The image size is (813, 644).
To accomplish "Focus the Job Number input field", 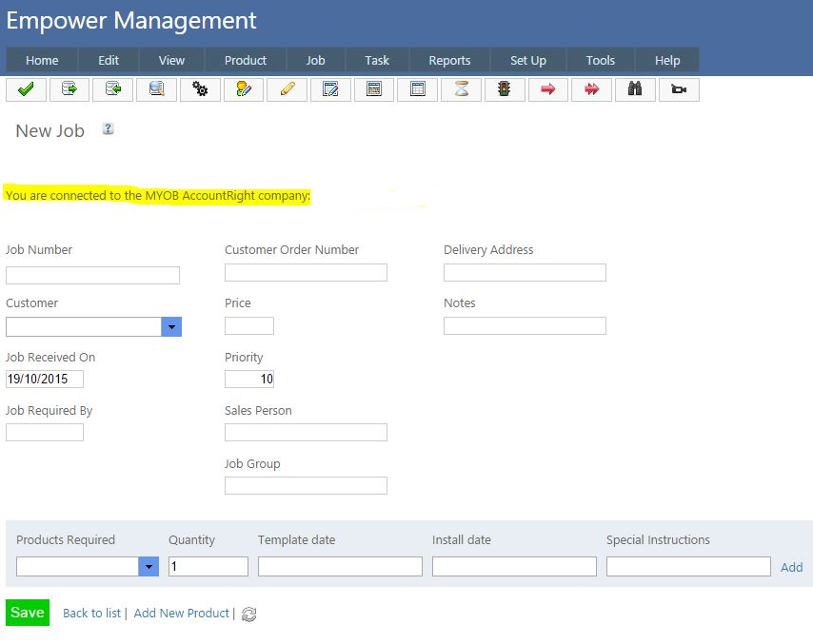I will [92, 276].
